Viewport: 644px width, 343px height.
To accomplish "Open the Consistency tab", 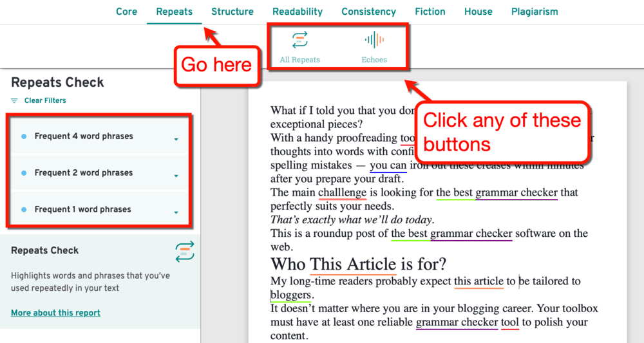I will click(369, 12).
